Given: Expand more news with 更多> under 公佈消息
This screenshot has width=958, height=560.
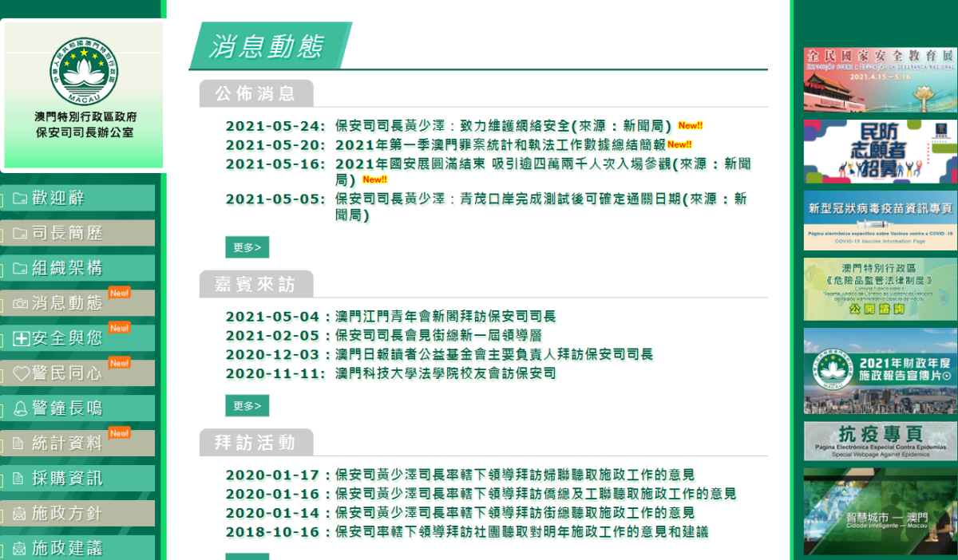Looking at the screenshot, I should [x=247, y=247].
